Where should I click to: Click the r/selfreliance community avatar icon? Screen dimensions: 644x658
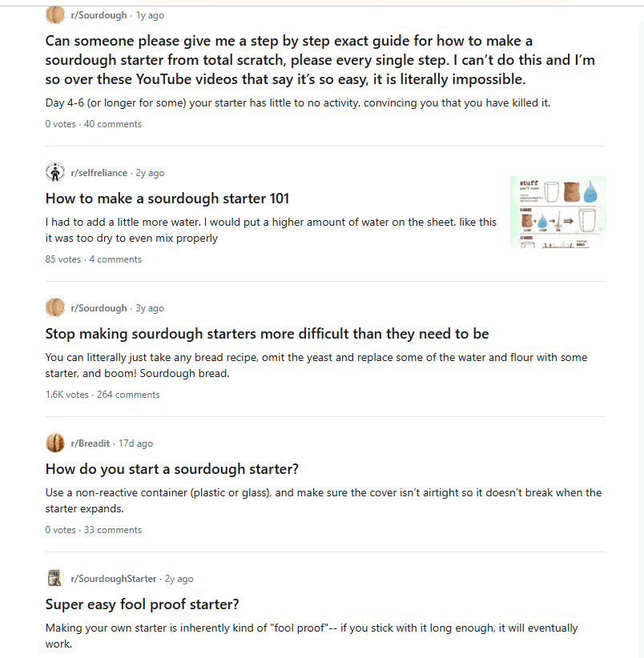click(55, 173)
